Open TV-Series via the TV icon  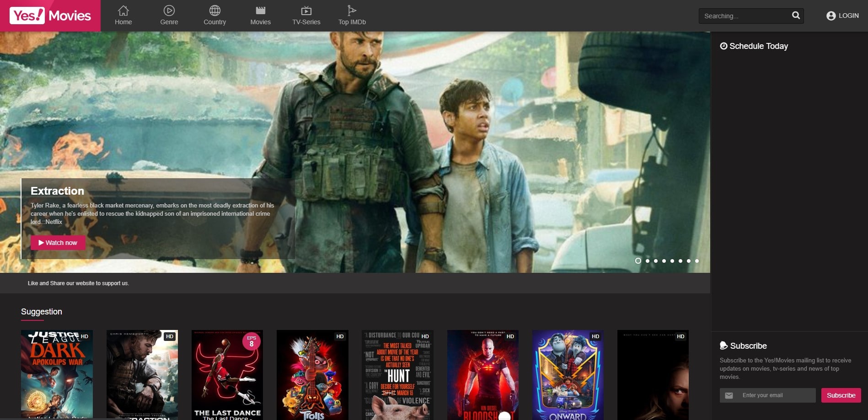pyautogui.click(x=306, y=11)
